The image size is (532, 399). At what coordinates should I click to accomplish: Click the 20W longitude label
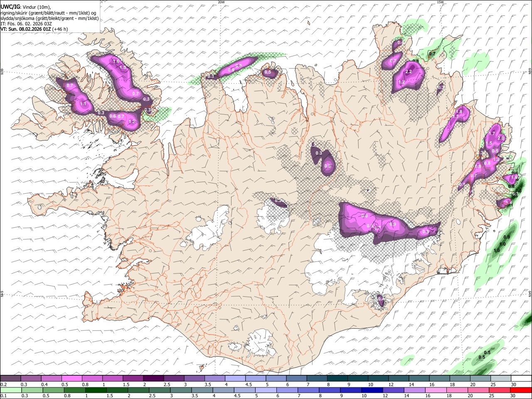coord(221,2)
